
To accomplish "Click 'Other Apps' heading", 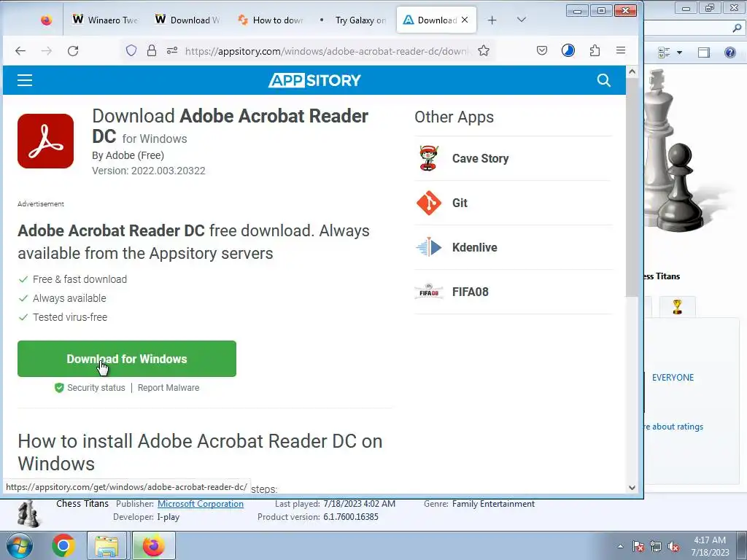I will pos(454,117).
